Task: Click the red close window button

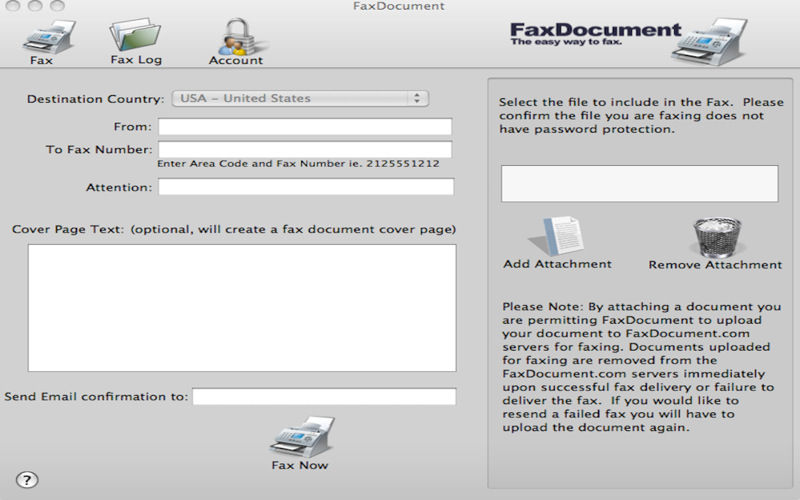Action: pos(13,5)
